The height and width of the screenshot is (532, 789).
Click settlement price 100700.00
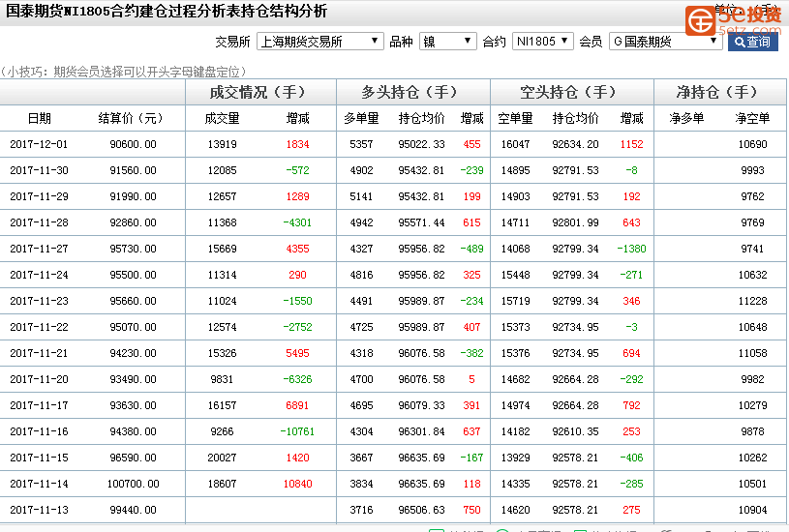(x=133, y=485)
